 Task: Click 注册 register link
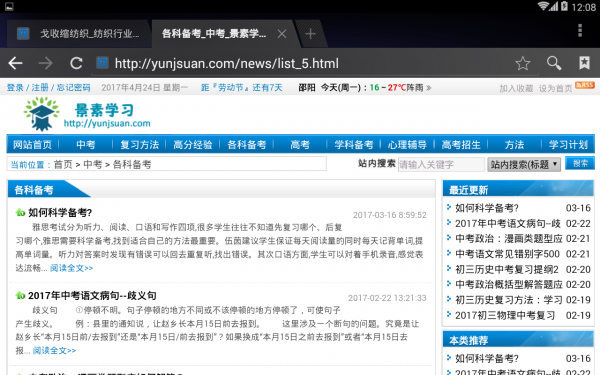tap(40, 88)
